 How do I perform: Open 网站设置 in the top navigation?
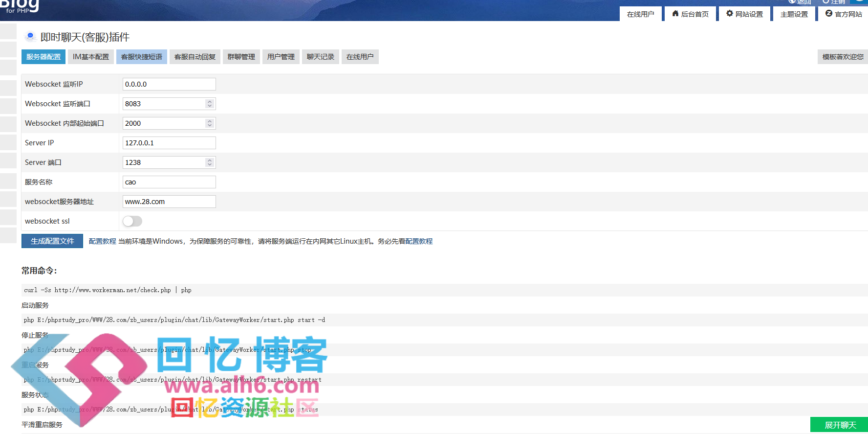tap(744, 14)
